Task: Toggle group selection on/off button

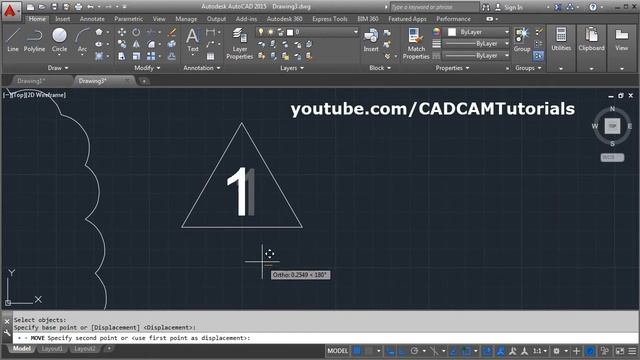Action: 538,56
